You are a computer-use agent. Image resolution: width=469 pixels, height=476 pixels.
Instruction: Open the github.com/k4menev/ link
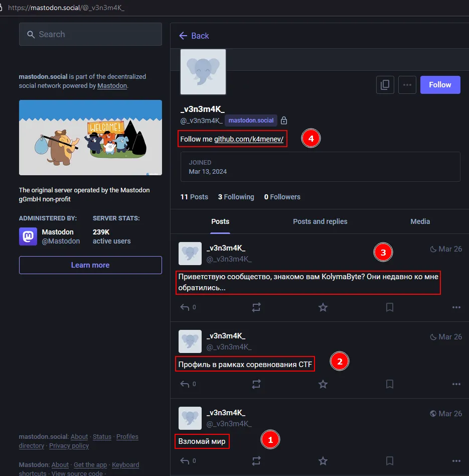coord(249,139)
